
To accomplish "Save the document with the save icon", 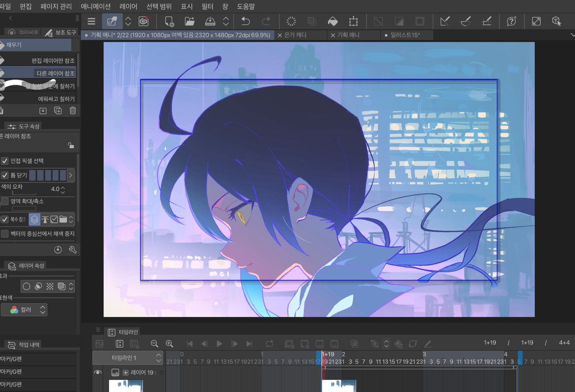I will (x=210, y=22).
